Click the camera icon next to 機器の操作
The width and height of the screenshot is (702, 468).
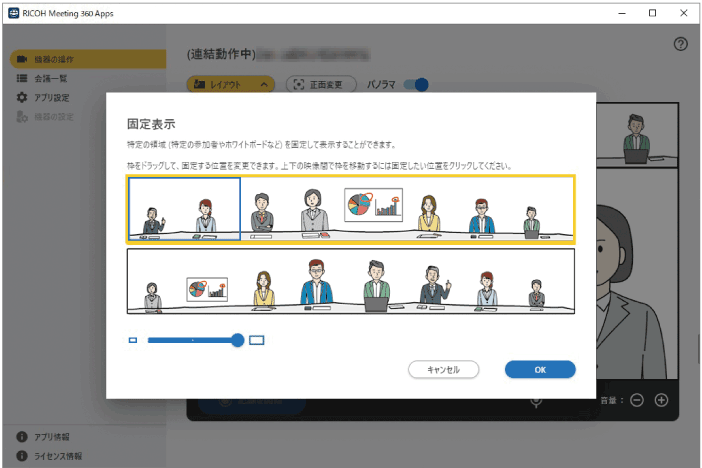(22, 59)
